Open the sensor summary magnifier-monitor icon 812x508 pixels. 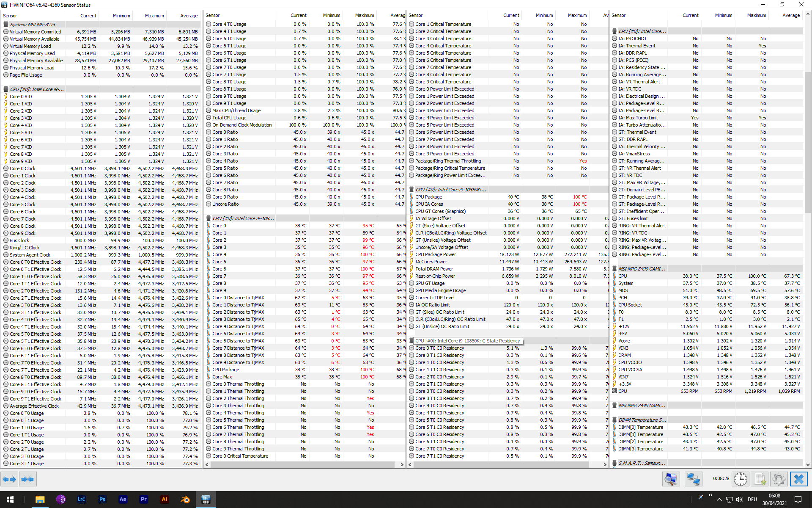pyautogui.click(x=671, y=479)
